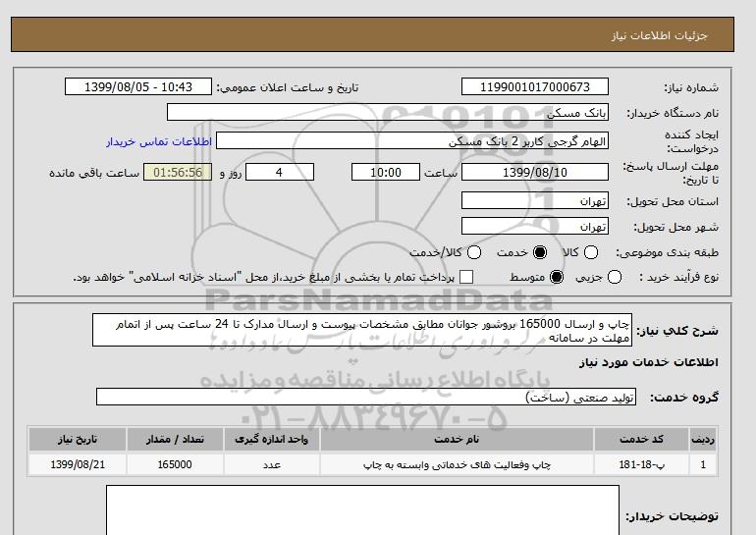Click the تعداد / مقدار column header

175,439
